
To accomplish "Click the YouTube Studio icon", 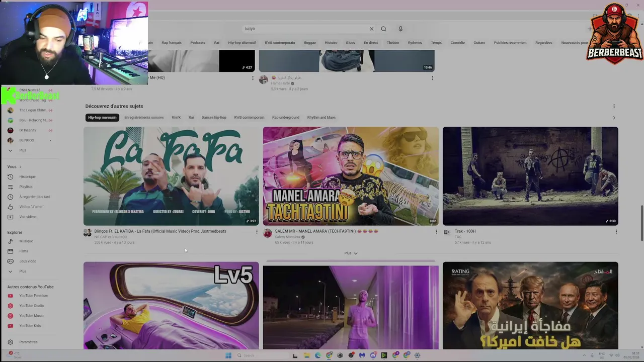I will (10, 306).
